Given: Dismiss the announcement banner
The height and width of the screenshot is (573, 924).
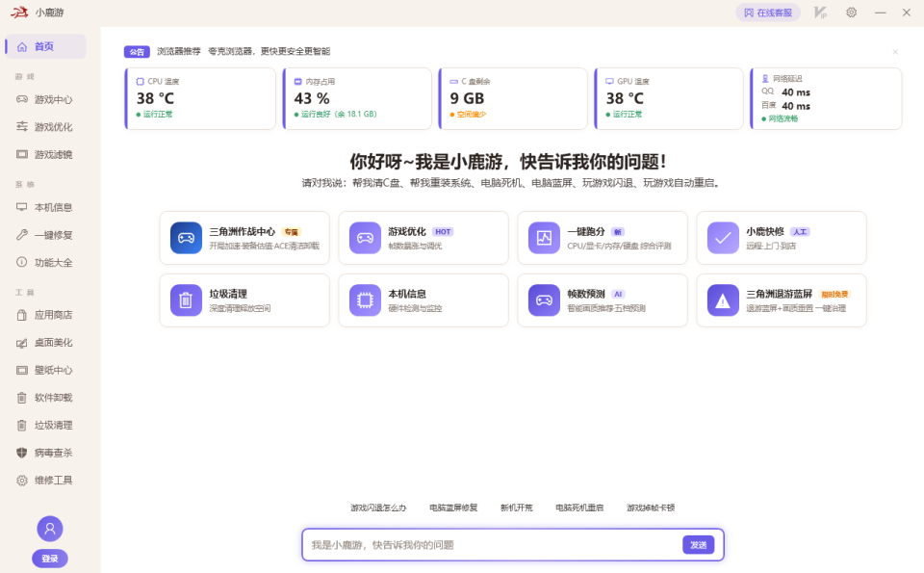Looking at the screenshot, I should [895, 52].
